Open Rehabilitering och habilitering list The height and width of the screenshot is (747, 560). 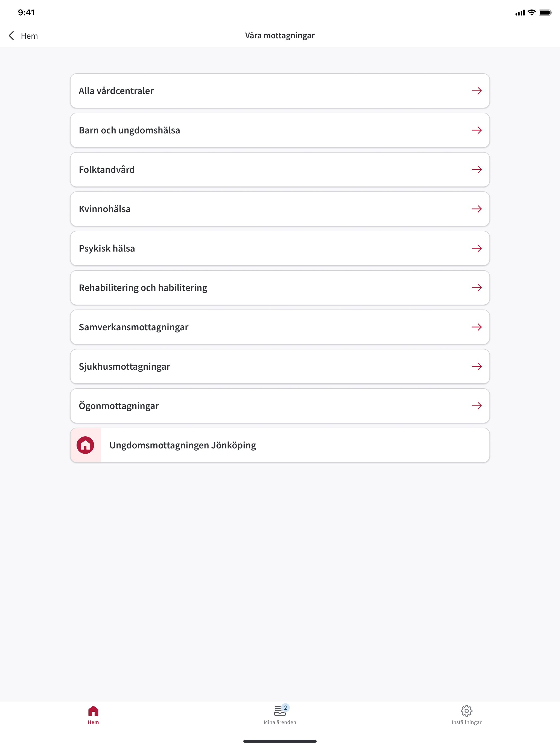(280, 288)
